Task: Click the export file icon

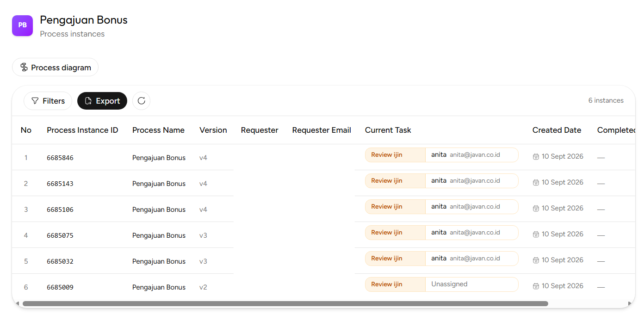Action: [x=88, y=101]
